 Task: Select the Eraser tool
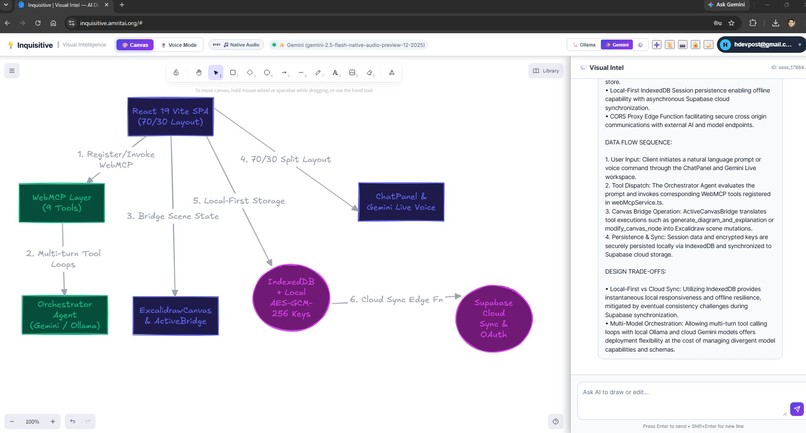click(x=370, y=73)
